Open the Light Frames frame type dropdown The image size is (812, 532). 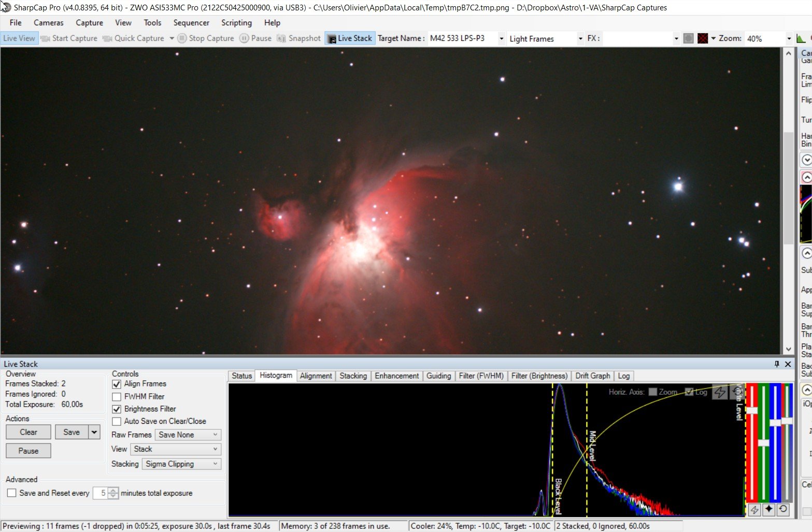point(580,38)
